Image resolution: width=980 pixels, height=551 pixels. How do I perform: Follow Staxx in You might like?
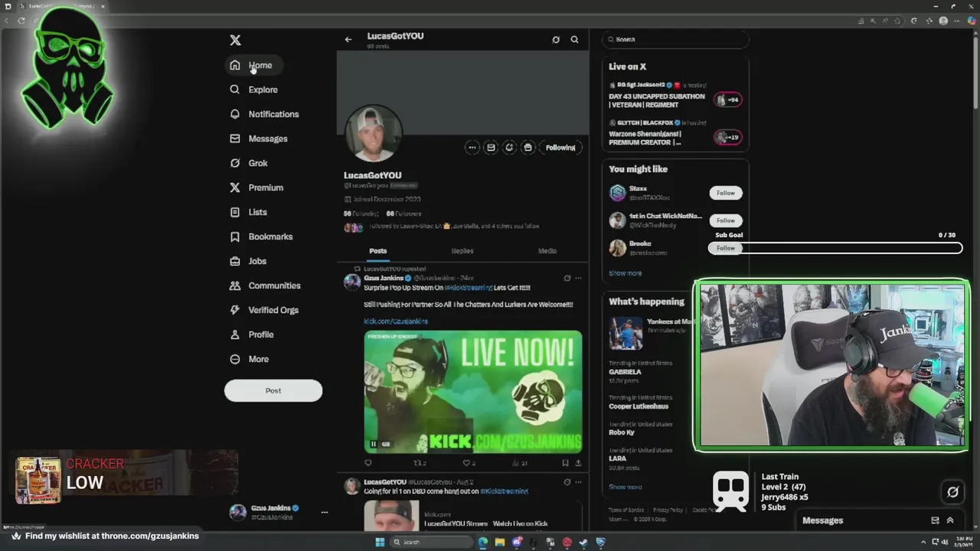point(726,193)
